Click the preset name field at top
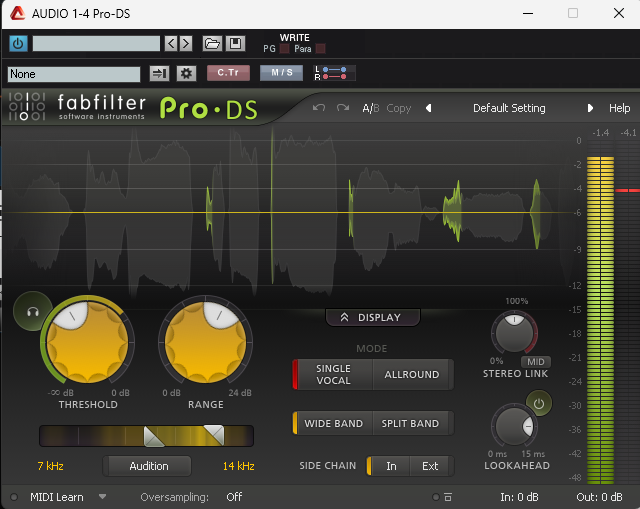The image size is (640, 509). [x=96, y=43]
